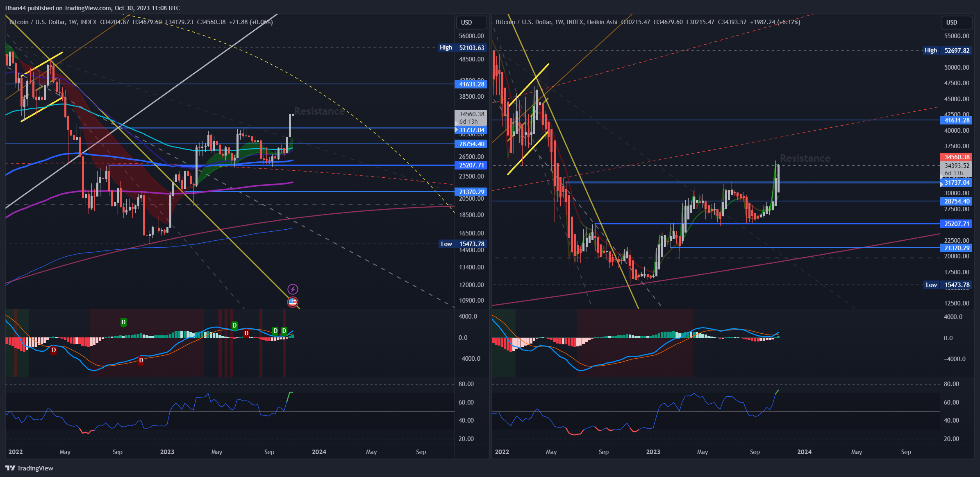The height and width of the screenshot is (477, 980).
Task: Click the High 52103.63 label on left chart
Action: coord(462,47)
